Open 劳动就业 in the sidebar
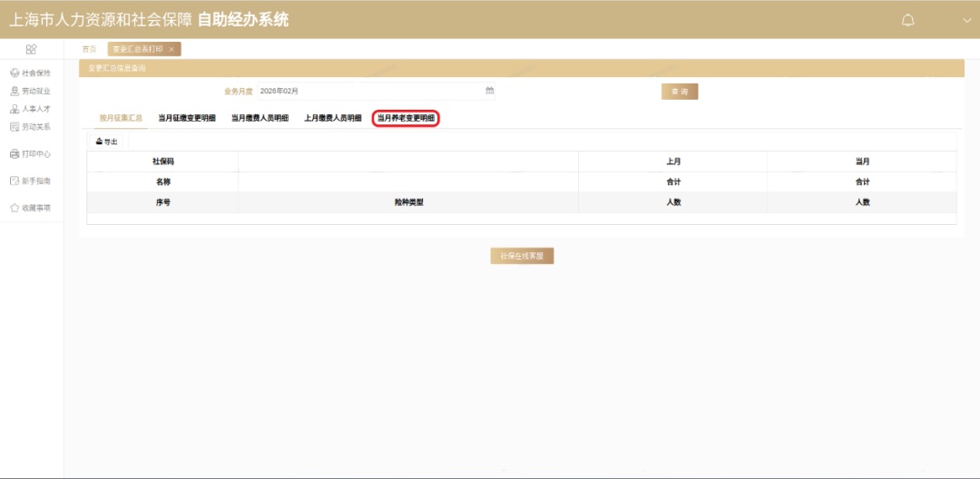 [x=31, y=91]
